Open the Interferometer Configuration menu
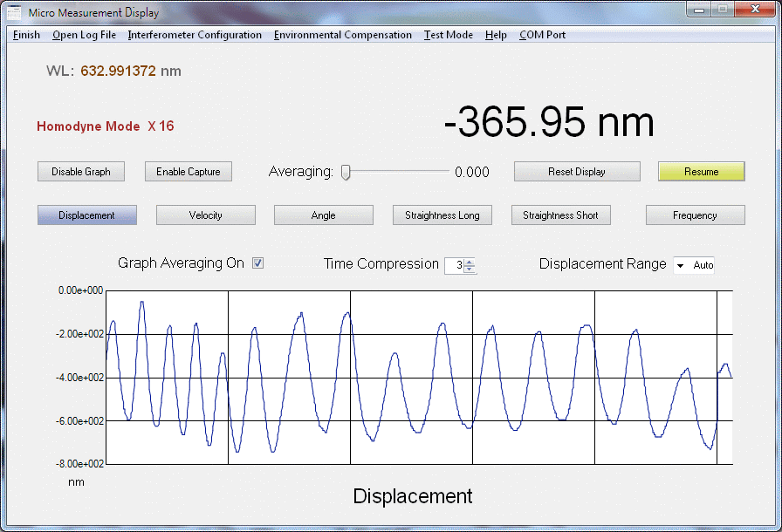This screenshot has width=782, height=532. [x=195, y=35]
